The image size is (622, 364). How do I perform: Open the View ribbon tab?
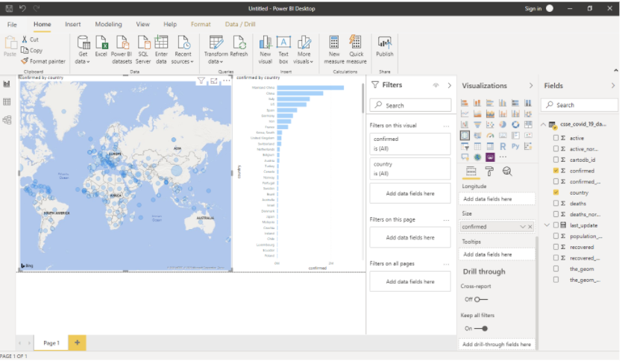click(x=142, y=24)
